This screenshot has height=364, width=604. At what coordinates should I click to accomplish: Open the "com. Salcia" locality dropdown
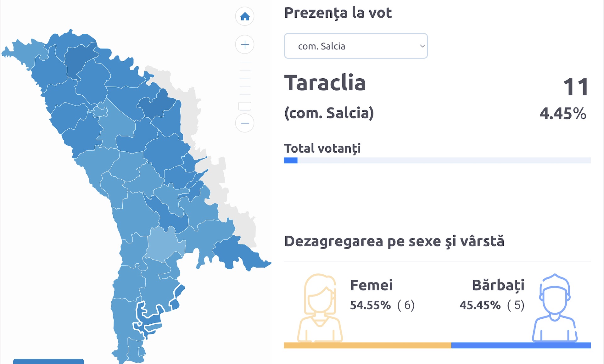coord(356,46)
